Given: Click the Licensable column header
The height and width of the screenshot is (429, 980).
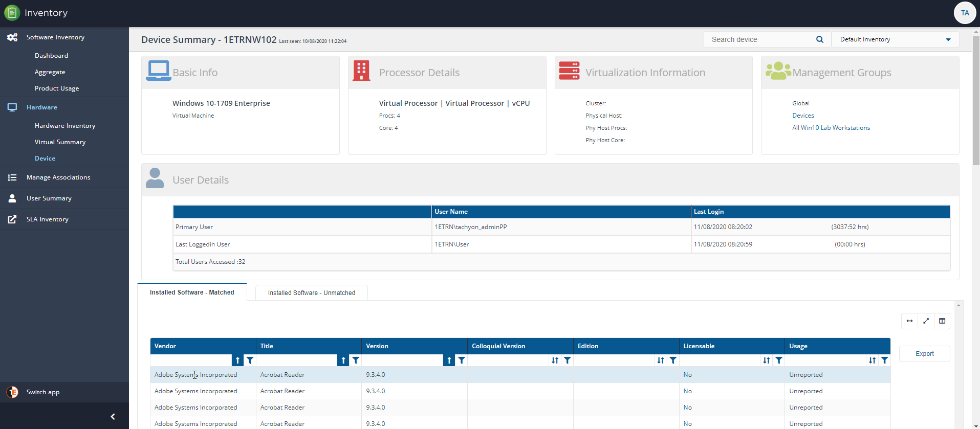Looking at the screenshot, I should pyautogui.click(x=732, y=346).
